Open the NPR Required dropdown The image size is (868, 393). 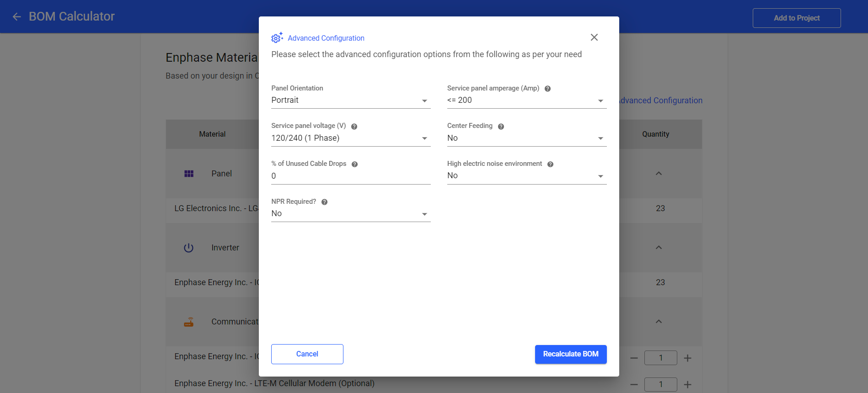pos(350,214)
